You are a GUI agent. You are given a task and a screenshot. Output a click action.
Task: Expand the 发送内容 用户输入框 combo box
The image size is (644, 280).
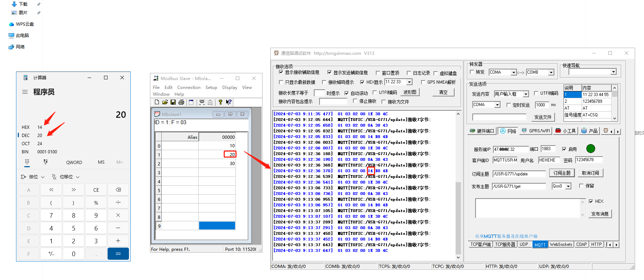[526, 94]
